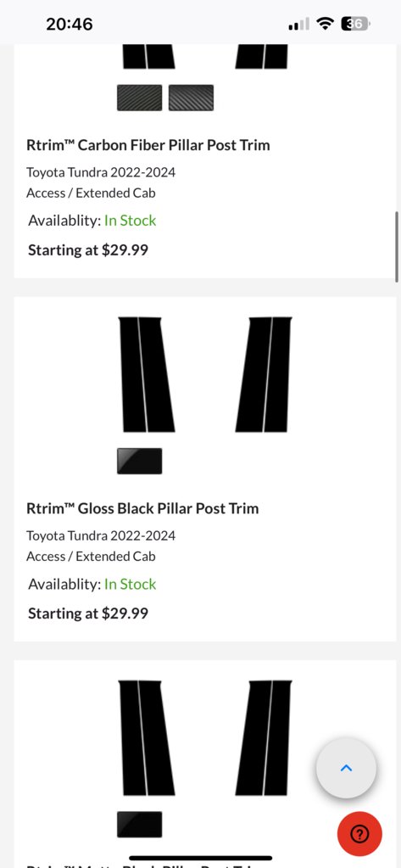
Task: Click the blue scroll-to-top chevron button
Action: [346, 768]
